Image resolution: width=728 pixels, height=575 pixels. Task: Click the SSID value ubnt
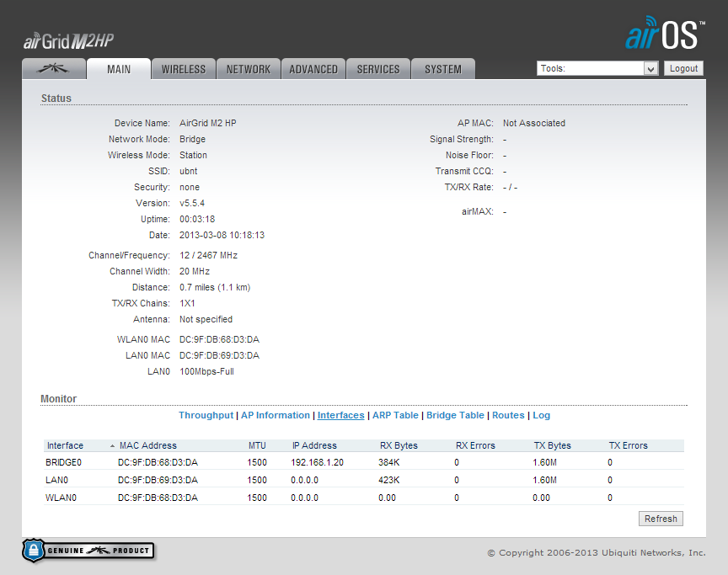[x=189, y=171]
